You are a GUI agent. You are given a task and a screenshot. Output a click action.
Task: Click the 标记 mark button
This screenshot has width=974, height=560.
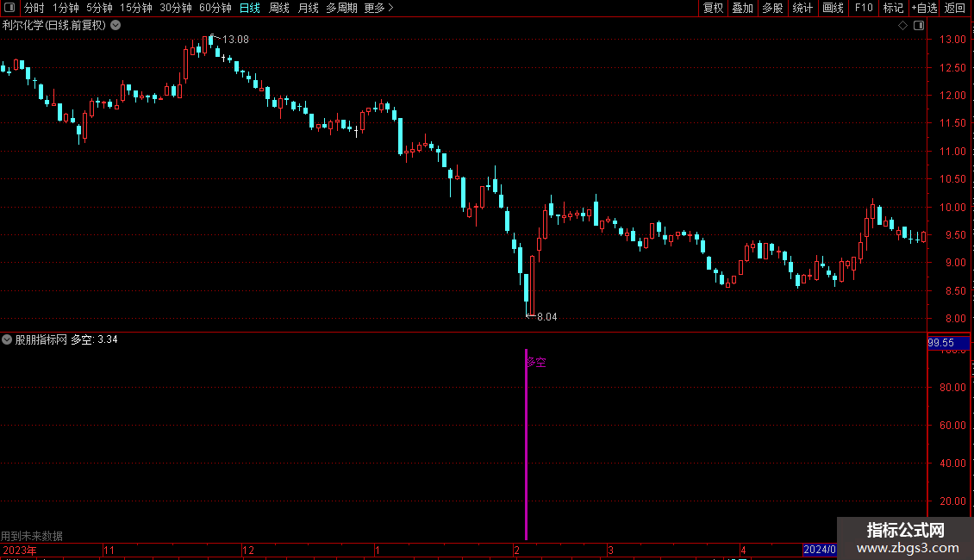pos(893,8)
